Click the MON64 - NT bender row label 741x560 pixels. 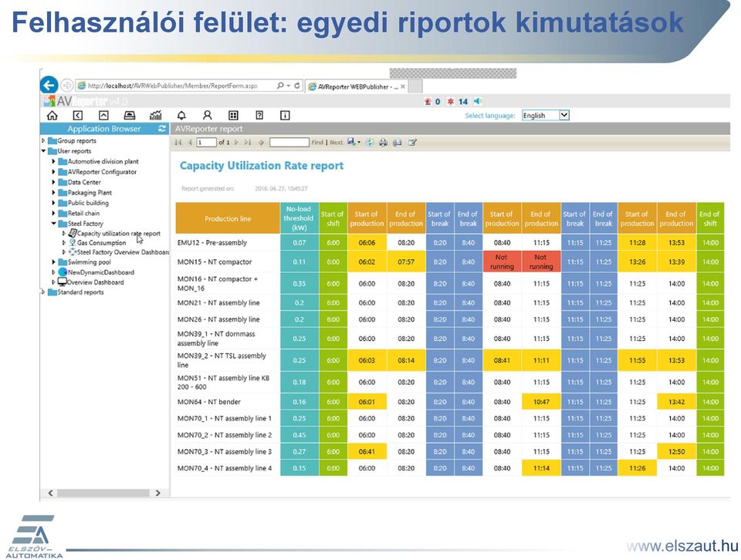tap(209, 402)
